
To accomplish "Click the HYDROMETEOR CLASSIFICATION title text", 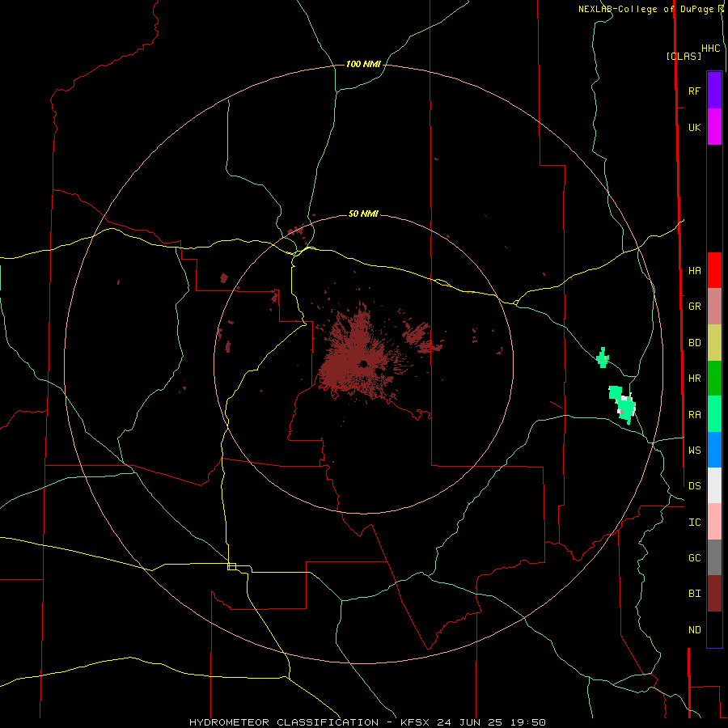I will point(284,722).
